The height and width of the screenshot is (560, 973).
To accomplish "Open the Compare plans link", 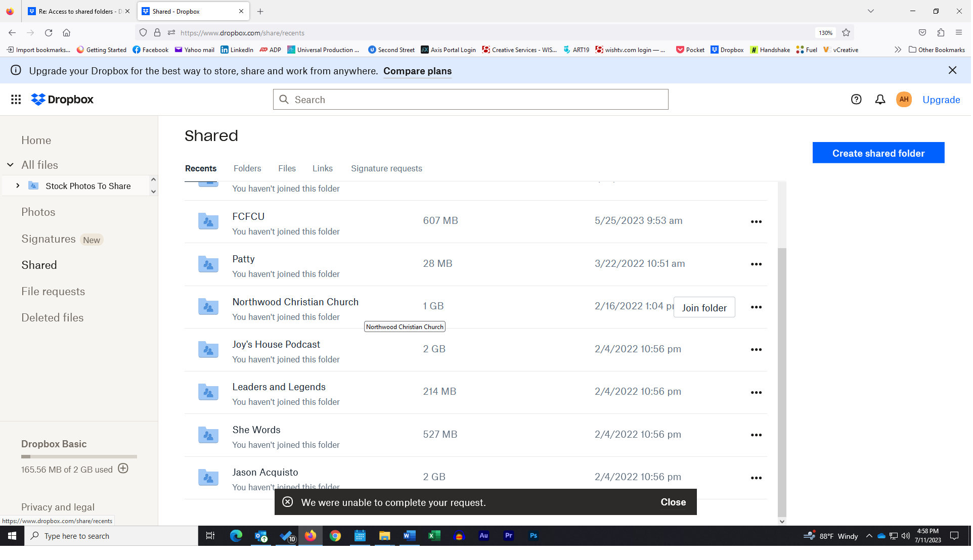I will tap(418, 71).
